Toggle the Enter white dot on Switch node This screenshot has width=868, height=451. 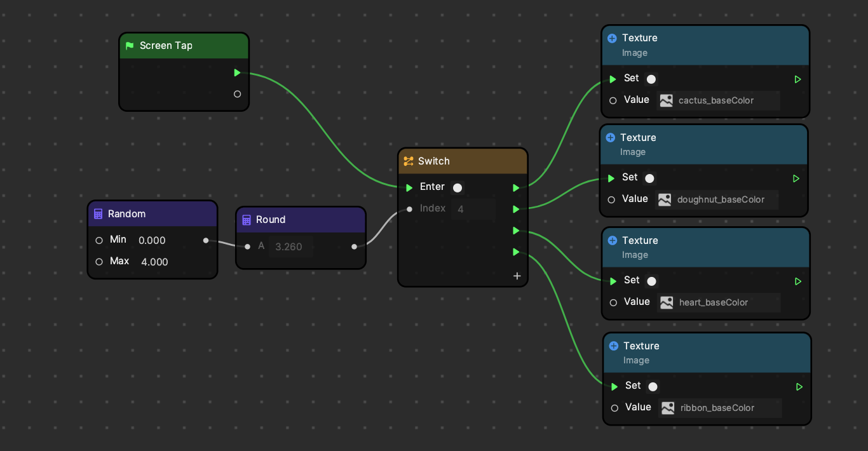coord(457,187)
